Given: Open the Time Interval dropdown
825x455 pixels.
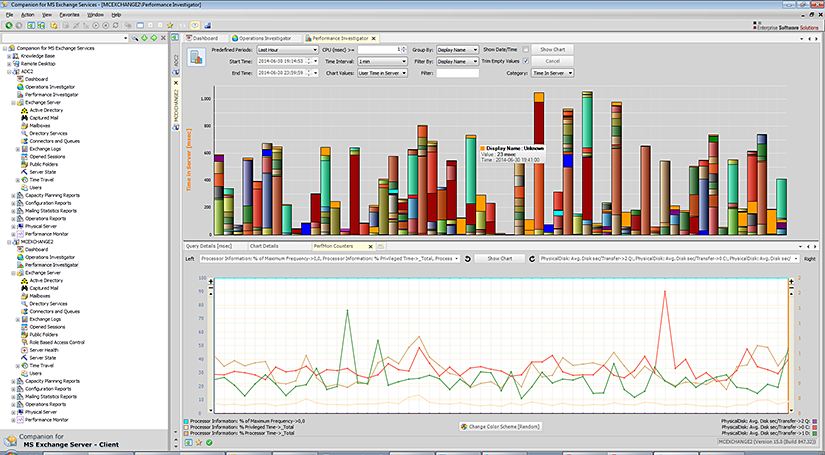Looking at the screenshot, I should click(383, 62).
